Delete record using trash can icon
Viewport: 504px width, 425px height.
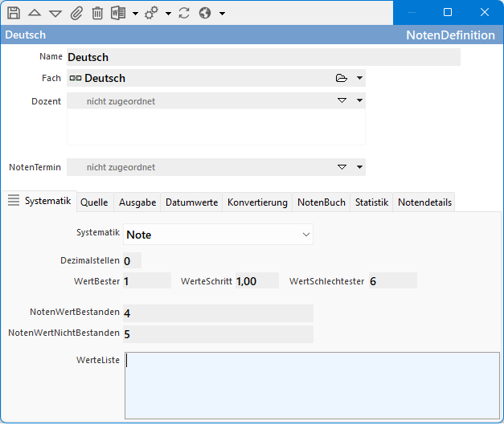click(97, 13)
